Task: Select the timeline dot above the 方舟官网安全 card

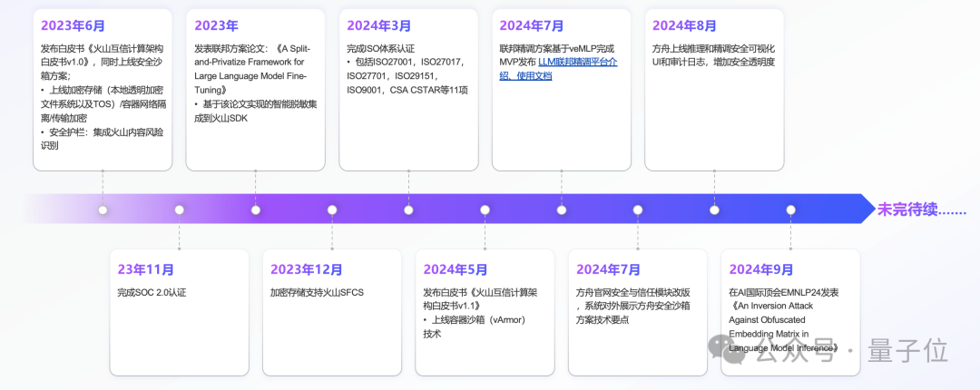Action: tap(638, 210)
